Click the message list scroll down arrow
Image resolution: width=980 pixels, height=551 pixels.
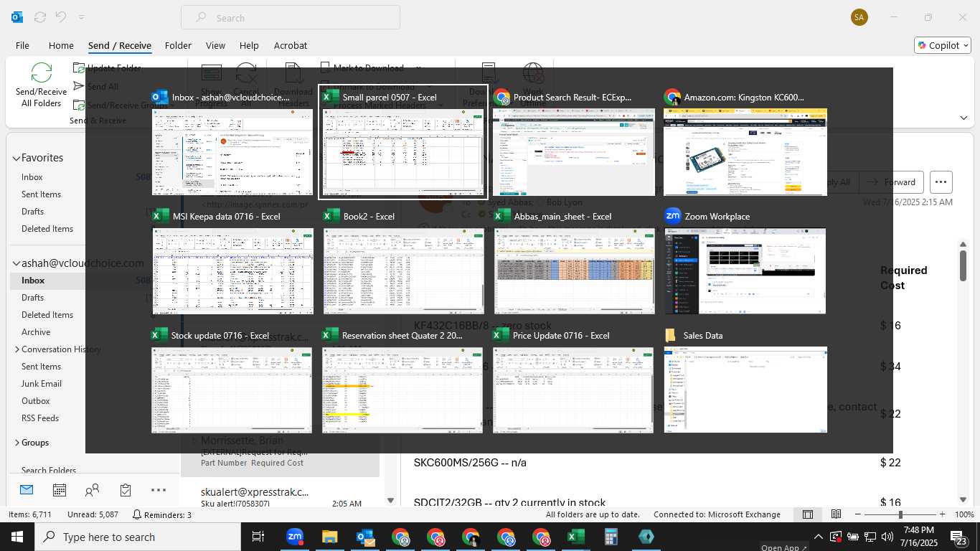[390, 500]
